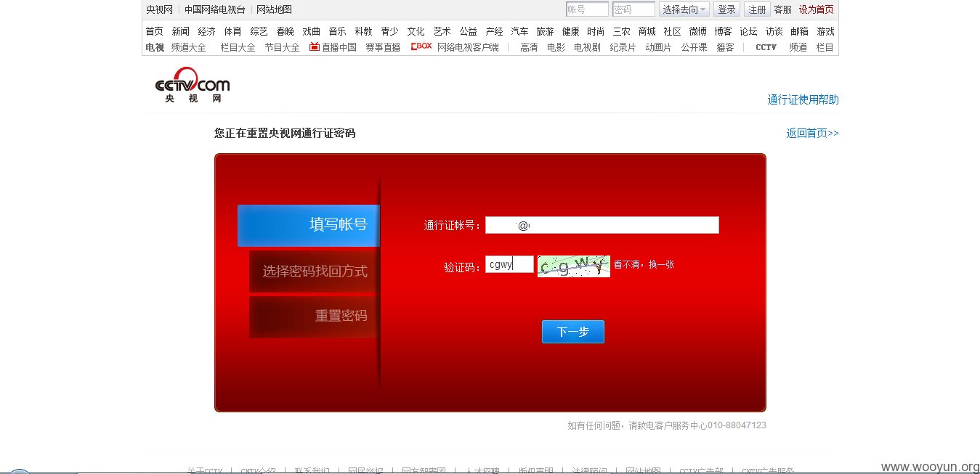The height and width of the screenshot is (474, 980).
Task: Open 青少 navigation item
Action: [389, 31]
